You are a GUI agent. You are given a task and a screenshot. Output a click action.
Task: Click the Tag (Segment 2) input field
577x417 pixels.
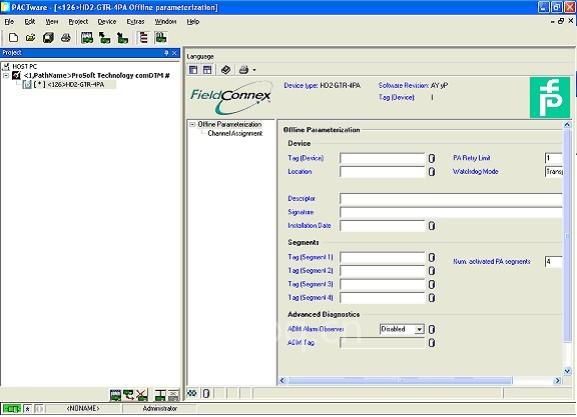pyautogui.click(x=382, y=271)
